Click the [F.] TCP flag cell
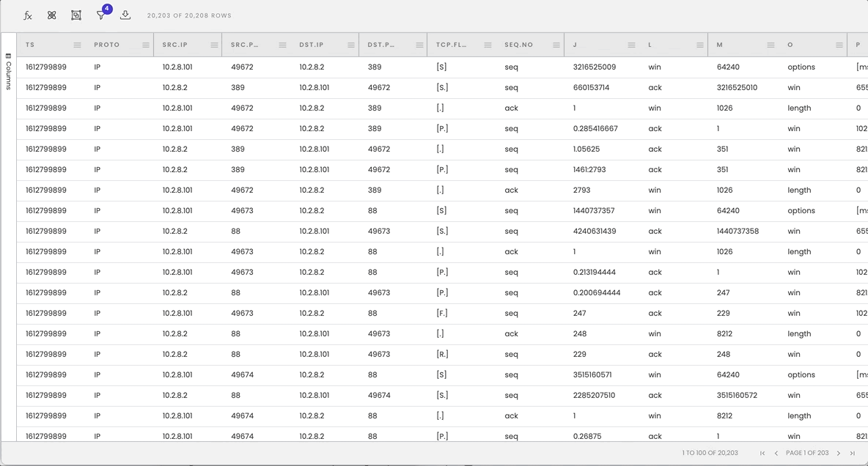This screenshot has height=466, width=868. [x=442, y=313]
